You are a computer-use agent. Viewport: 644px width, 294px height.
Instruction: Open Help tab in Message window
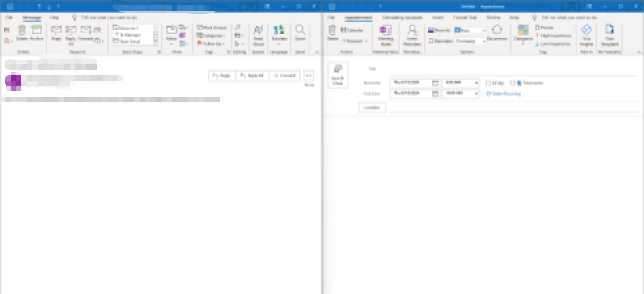click(55, 17)
